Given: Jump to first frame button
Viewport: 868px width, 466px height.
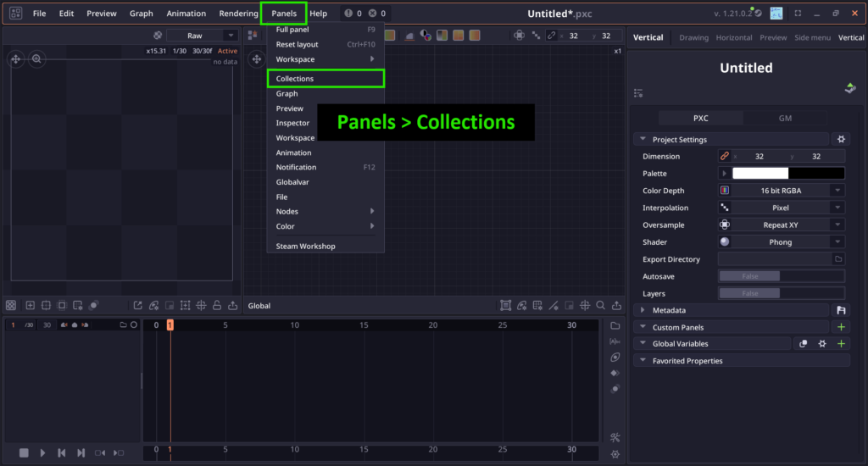Looking at the screenshot, I should coord(61,452).
